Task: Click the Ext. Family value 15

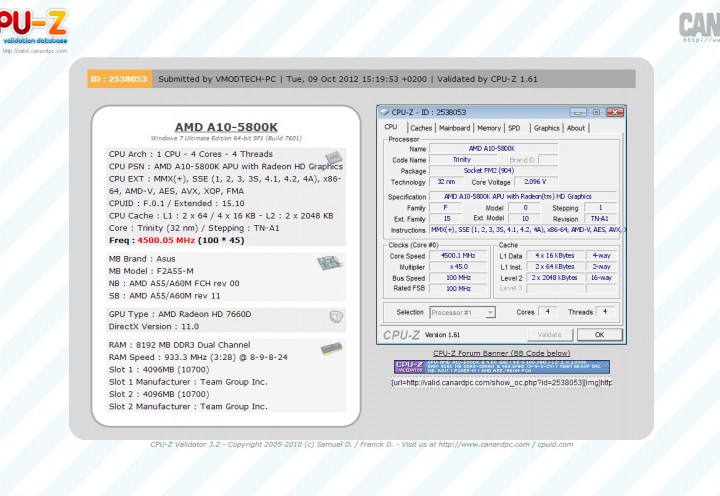Action: (x=446, y=219)
